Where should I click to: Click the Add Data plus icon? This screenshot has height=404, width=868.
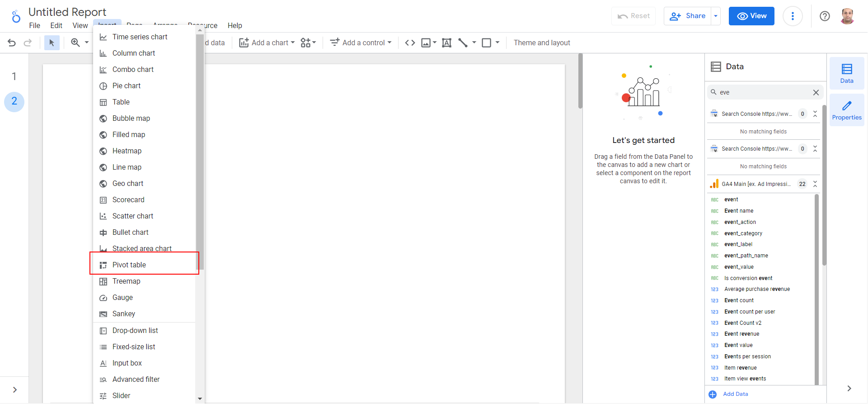[713, 394]
